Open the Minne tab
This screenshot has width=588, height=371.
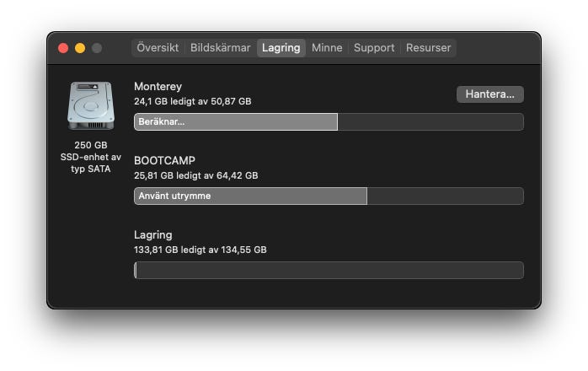tap(327, 48)
